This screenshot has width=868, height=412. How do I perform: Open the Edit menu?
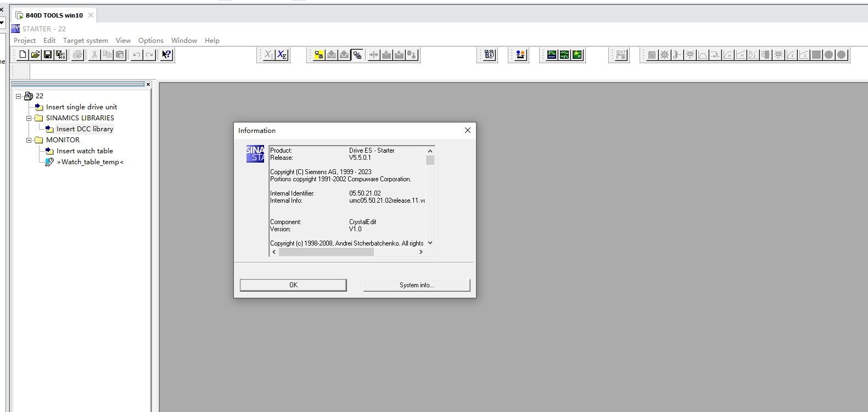tap(49, 40)
